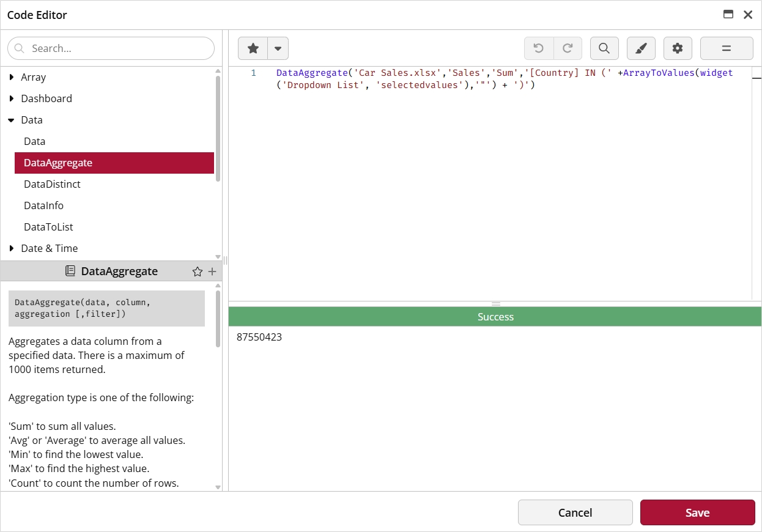The width and height of the screenshot is (762, 532).
Task: Open the magnifier search tool in toolbar
Action: tap(604, 48)
